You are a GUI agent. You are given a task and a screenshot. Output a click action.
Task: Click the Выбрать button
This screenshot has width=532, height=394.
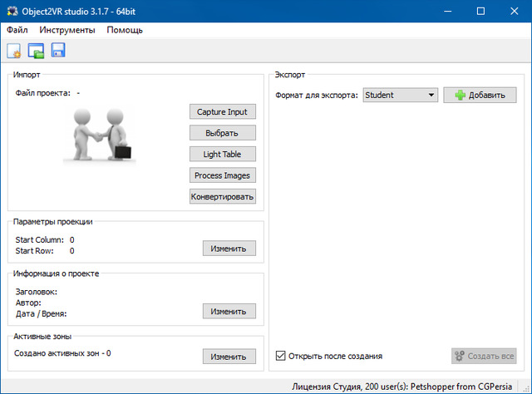tap(222, 133)
